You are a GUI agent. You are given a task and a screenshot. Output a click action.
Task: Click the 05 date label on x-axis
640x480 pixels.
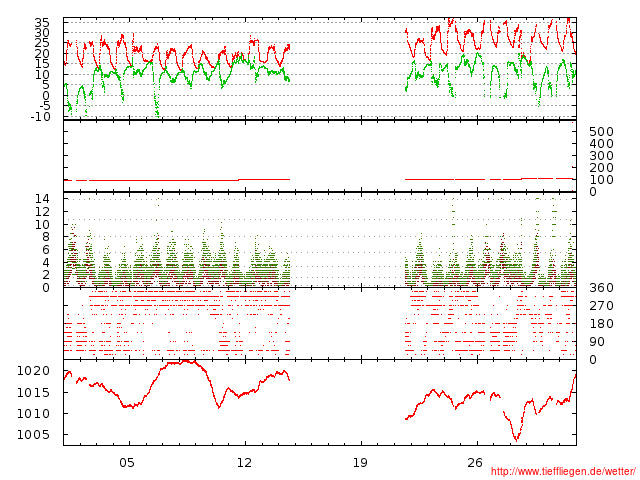[x=126, y=462]
